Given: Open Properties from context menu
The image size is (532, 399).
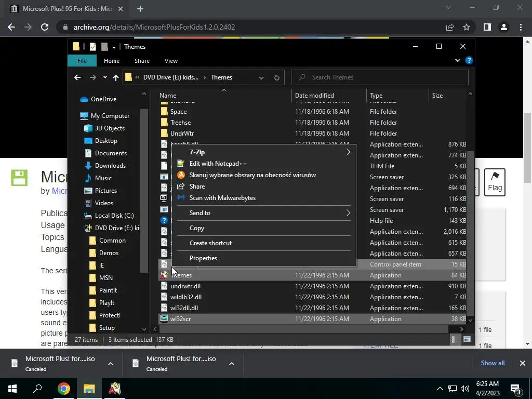Looking at the screenshot, I should click(264, 258).
